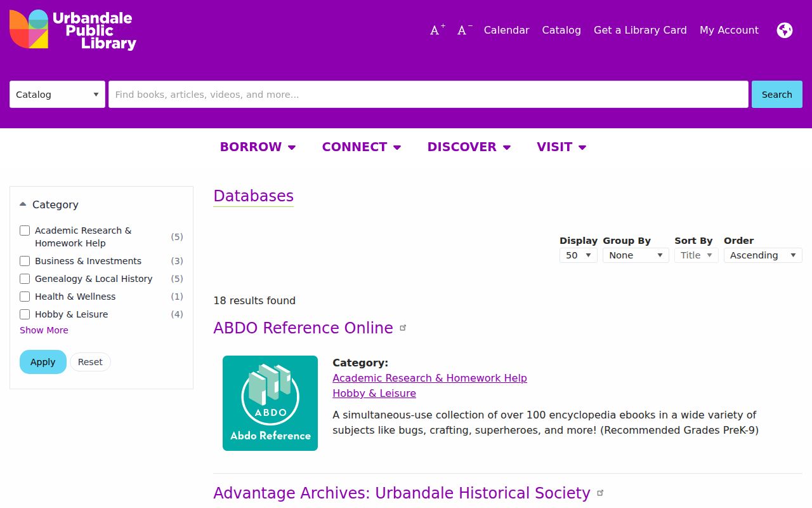
Task: Open the Abdo Reference thumbnail image
Action: pos(270,403)
